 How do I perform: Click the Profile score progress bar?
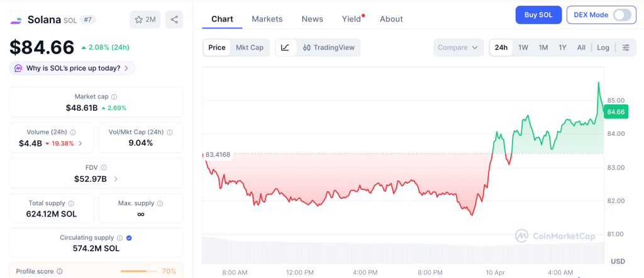[138, 272]
